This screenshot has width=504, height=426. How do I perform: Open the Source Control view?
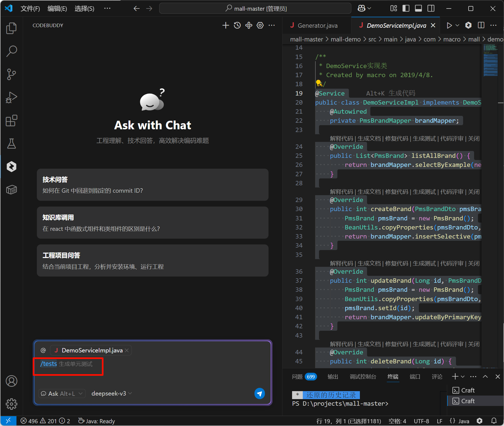point(11,74)
